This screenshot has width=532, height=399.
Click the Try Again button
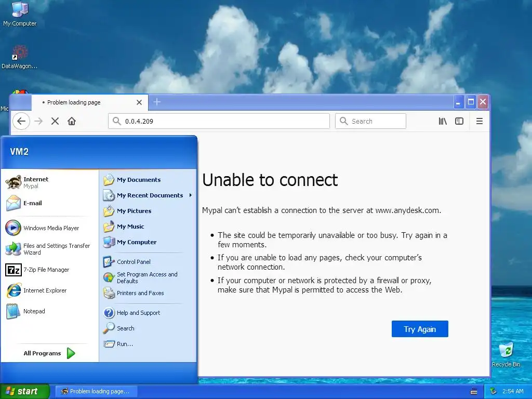coord(420,329)
